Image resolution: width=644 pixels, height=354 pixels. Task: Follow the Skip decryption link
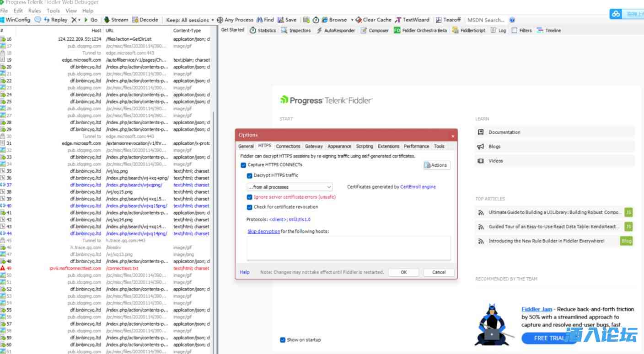[263, 232]
